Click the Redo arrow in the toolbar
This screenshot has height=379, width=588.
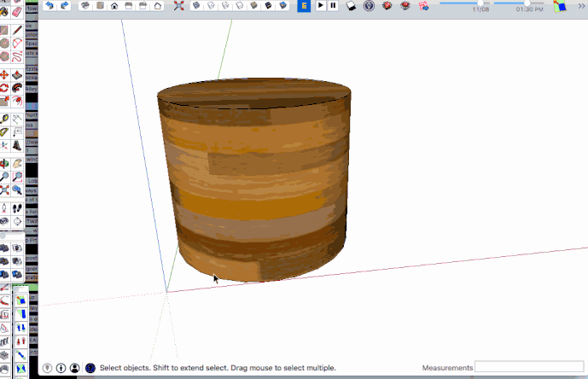click(64, 6)
